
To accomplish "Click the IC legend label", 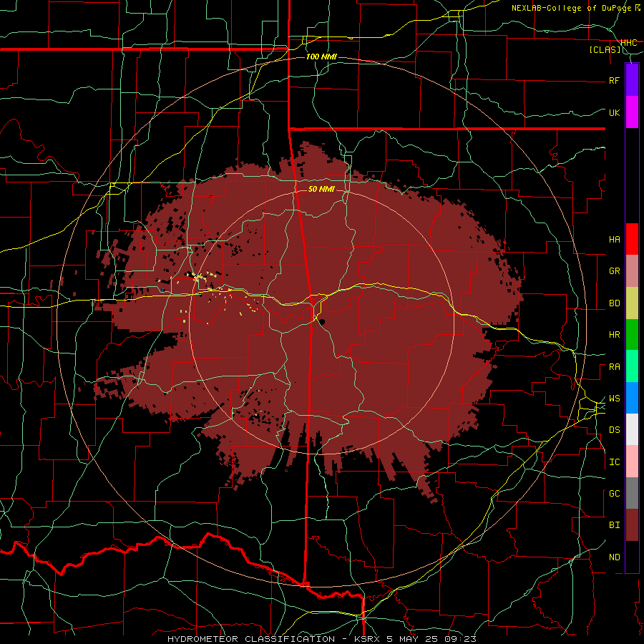I will tap(614, 462).
